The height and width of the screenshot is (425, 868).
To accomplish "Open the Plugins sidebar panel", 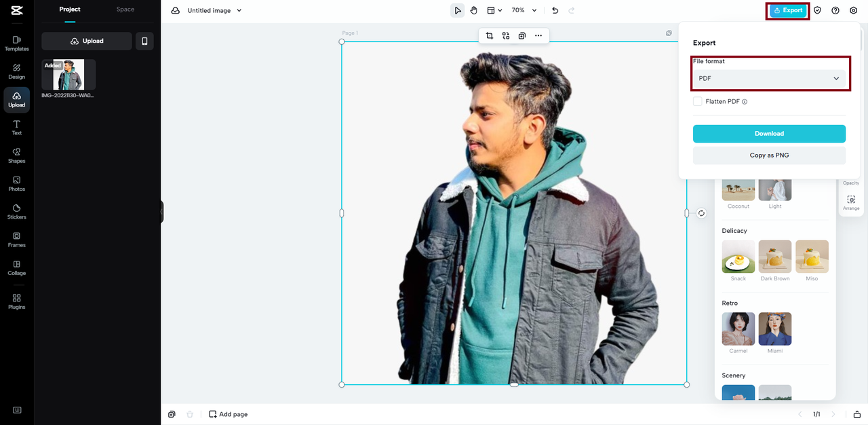I will (17, 301).
